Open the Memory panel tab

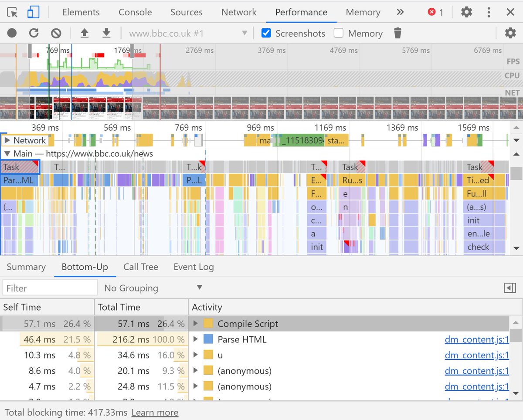363,12
